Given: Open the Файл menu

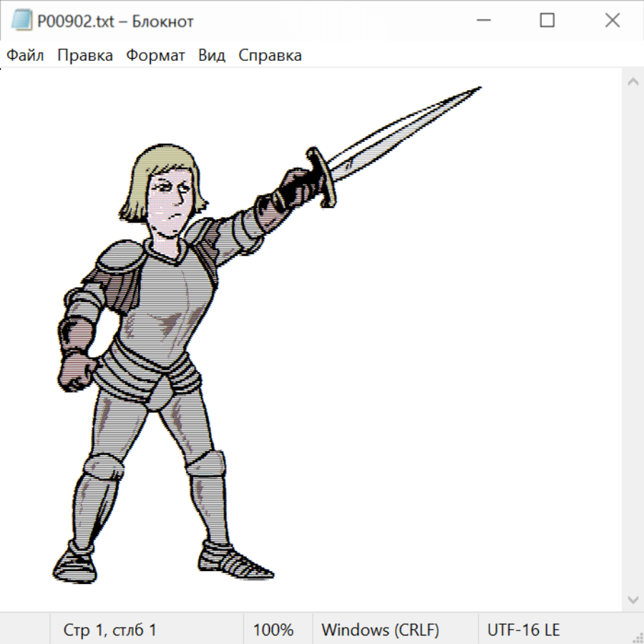Looking at the screenshot, I should [25, 56].
